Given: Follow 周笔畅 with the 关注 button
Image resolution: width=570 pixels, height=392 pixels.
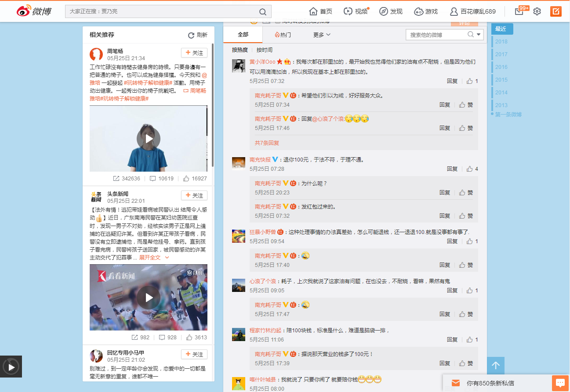Looking at the screenshot, I should (x=194, y=53).
